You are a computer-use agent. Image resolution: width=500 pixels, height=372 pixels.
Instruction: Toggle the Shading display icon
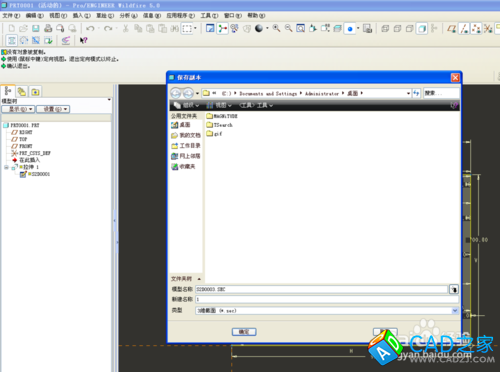point(422,29)
